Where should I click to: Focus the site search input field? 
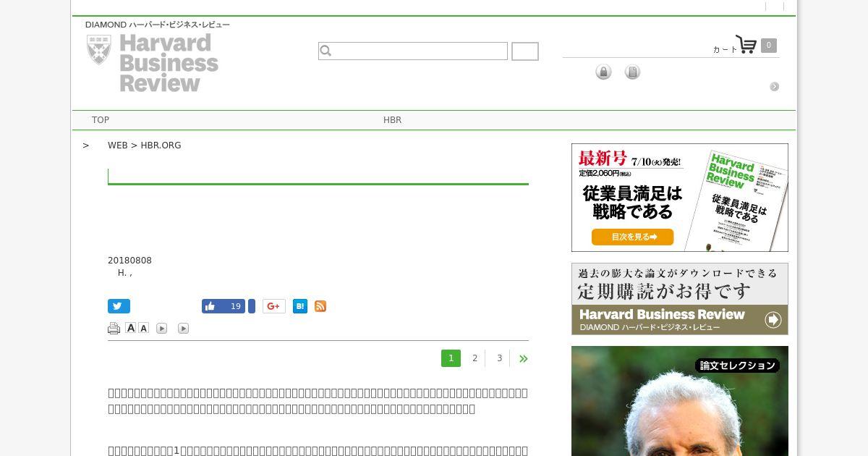tap(413, 51)
